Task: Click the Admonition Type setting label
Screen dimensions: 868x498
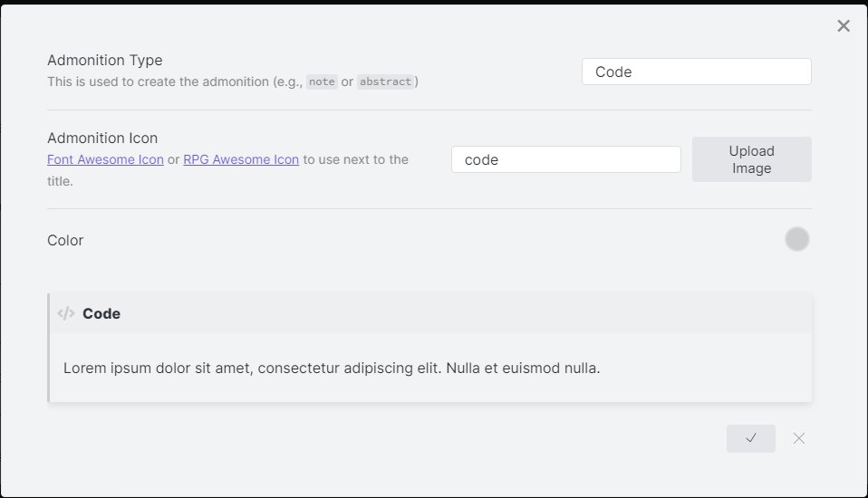Action: 105,60
